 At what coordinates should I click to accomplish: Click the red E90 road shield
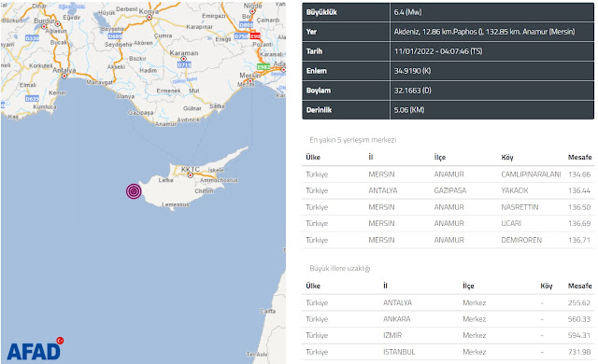(x=255, y=36)
